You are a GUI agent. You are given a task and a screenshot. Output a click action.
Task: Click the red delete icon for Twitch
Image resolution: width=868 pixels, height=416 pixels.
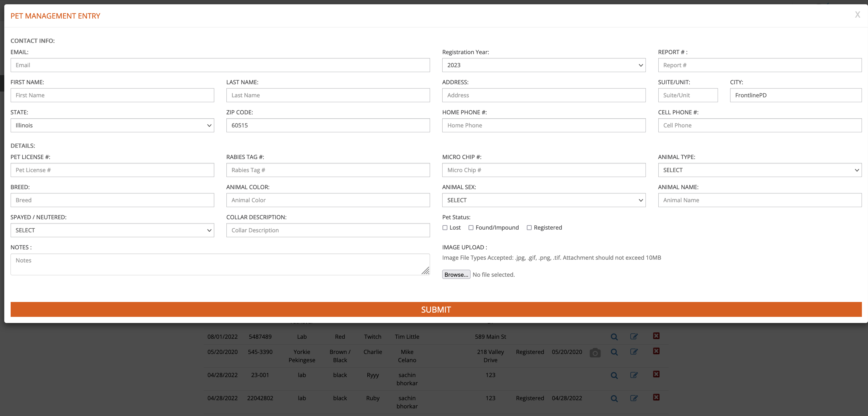(x=656, y=336)
